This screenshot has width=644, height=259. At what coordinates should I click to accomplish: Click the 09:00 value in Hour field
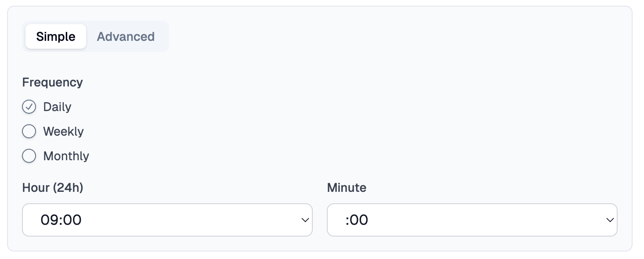tap(61, 219)
